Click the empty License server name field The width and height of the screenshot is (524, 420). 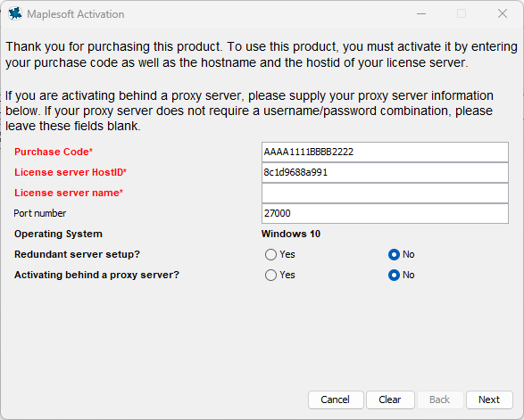pyautogui.click(x=385, y=193)
